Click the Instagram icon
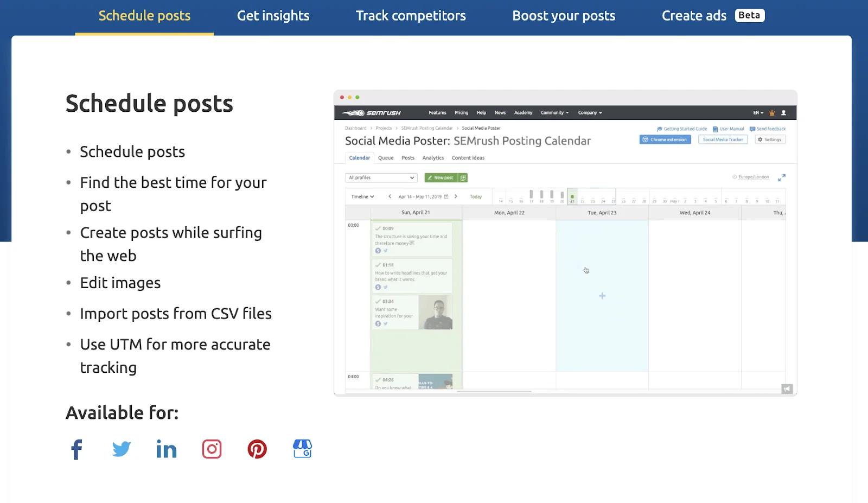This screenshot has width=868, height=503. click(212, 449)
